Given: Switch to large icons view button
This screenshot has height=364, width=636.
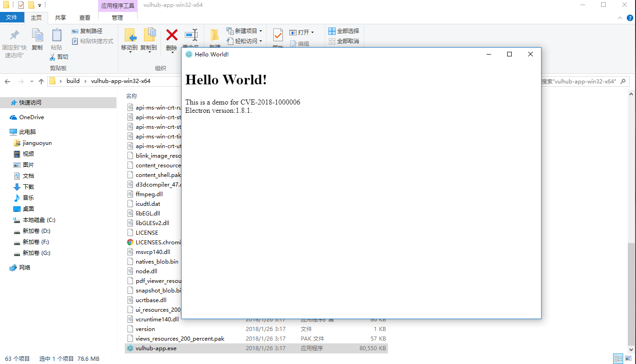Looking at the screenshot, I should click(x=628, y=358).
